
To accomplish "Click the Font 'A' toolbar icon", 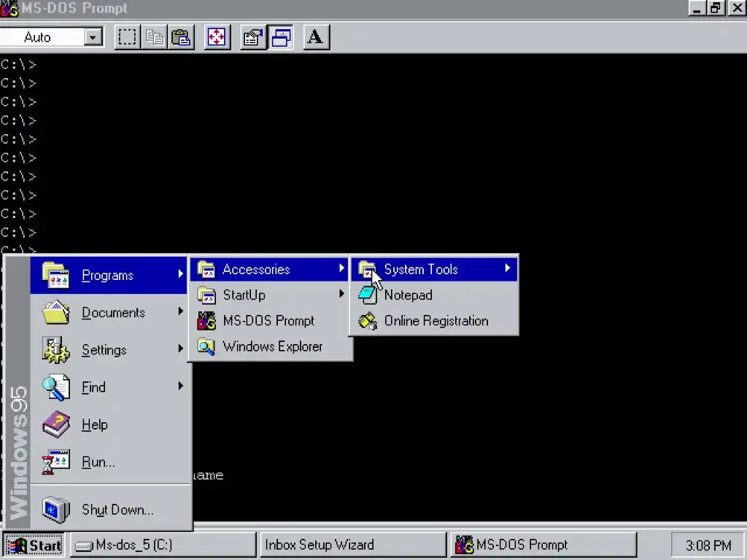I will pos(315,37).
